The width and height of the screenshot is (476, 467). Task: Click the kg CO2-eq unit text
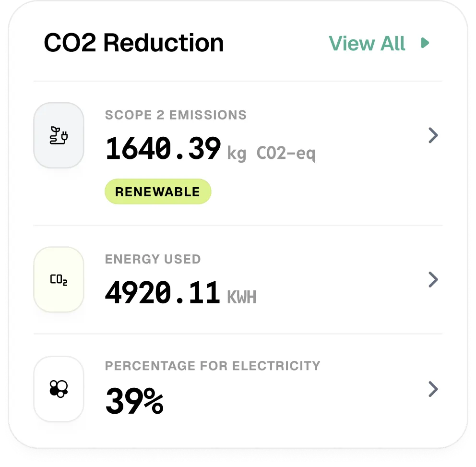tap(271, 154)
